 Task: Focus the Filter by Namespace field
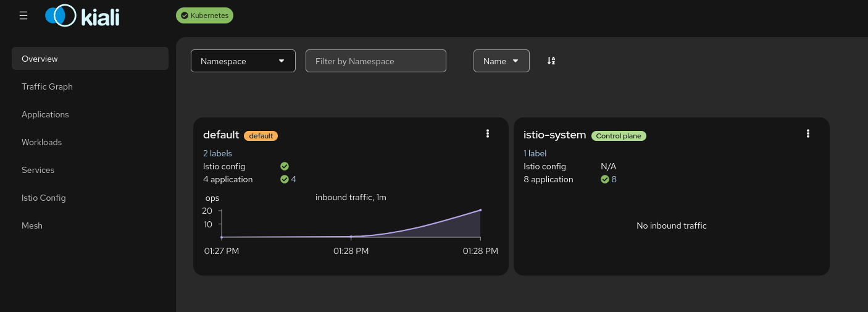tap(376, 61)
